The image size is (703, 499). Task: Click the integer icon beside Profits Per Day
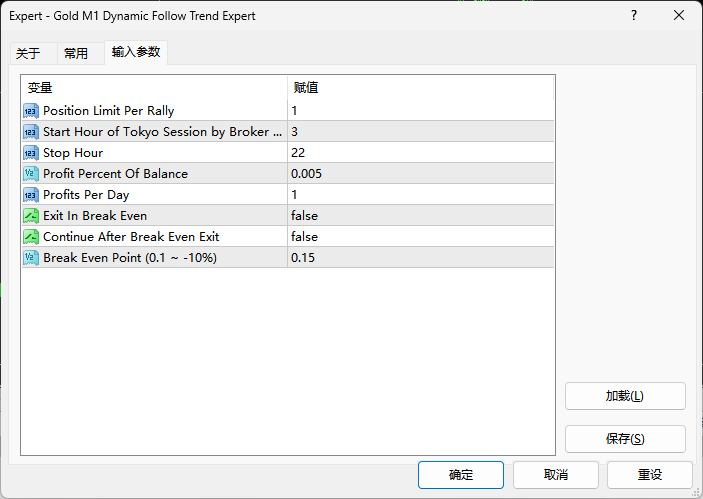click(31, 195)
